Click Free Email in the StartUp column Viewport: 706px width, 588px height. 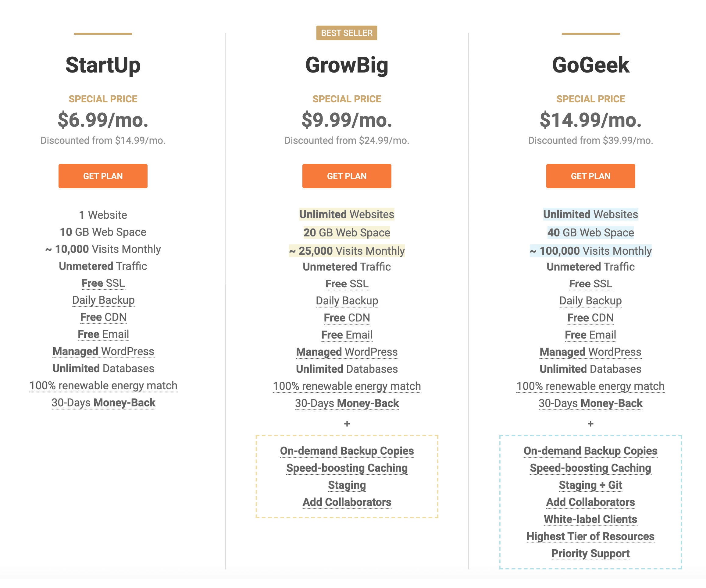103,334
